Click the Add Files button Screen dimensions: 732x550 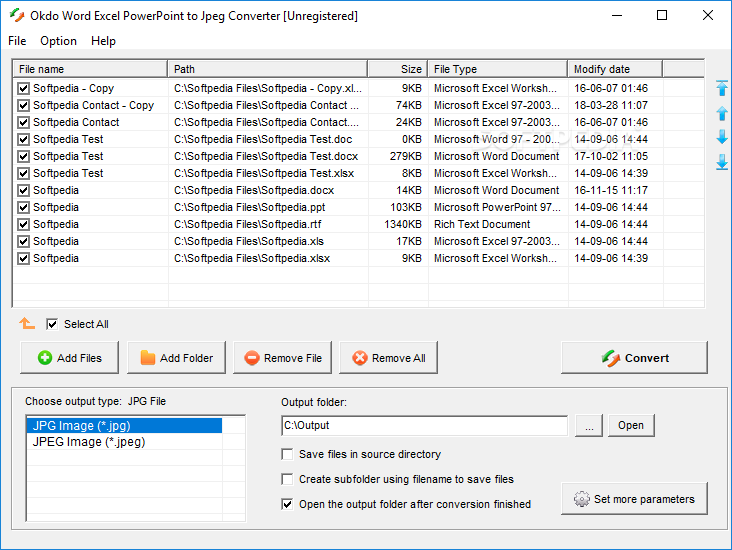[x=70, y=358]
